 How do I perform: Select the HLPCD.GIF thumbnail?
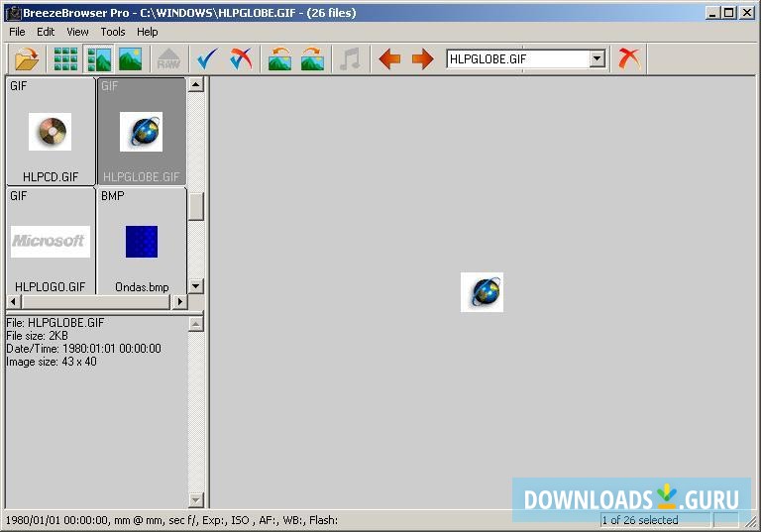coord(51,131)
